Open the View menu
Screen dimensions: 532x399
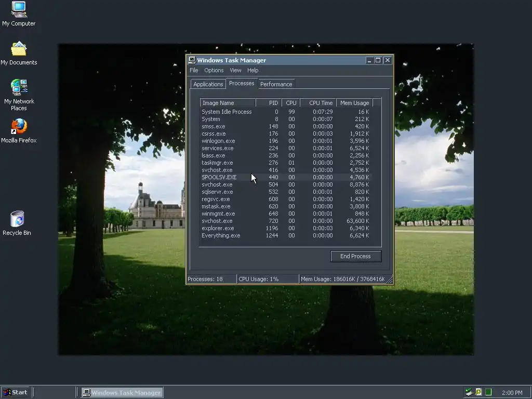(235, 70)
